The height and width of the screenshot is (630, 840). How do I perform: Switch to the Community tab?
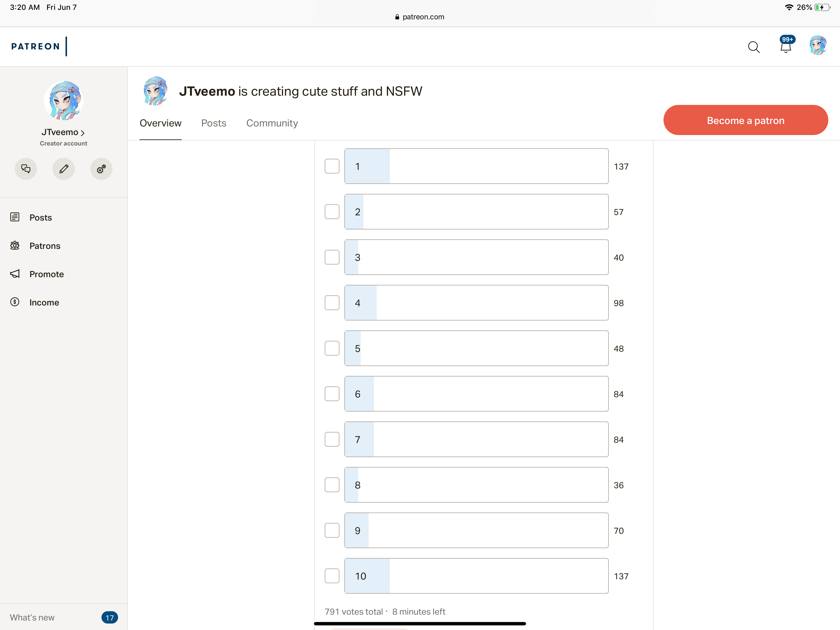(x=272, y=123)
